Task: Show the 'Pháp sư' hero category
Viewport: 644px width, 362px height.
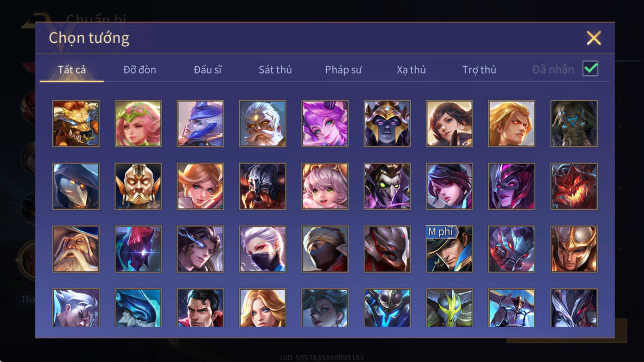Action: pyautogui.click(x=343, y=70)
